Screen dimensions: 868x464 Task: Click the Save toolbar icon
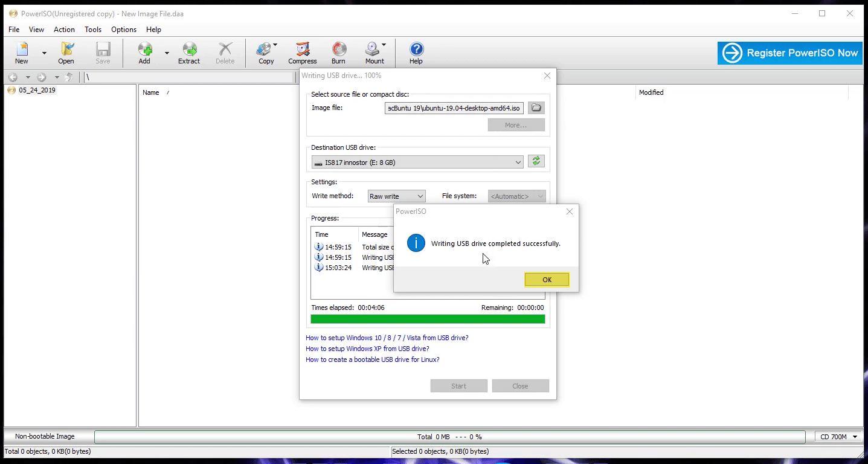103,53
